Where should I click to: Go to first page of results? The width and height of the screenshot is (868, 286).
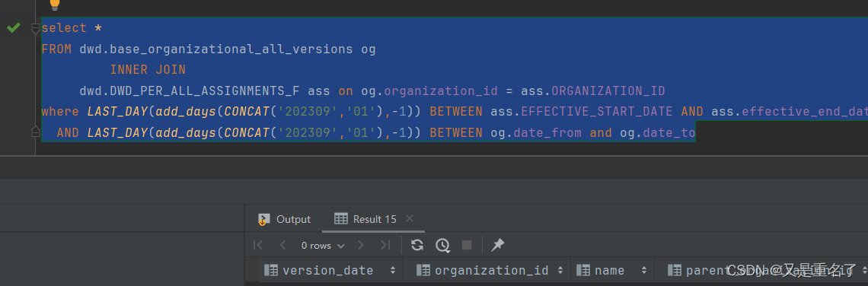coord(258,245)
